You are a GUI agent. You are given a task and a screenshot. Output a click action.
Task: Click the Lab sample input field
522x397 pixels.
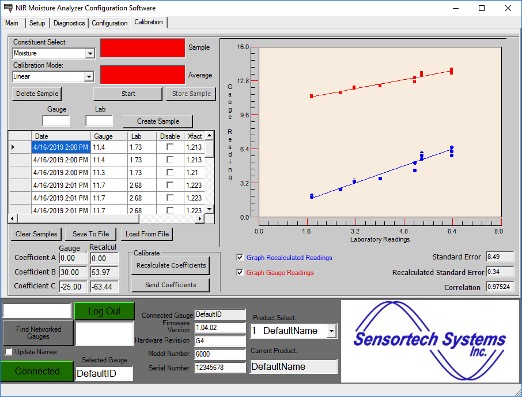pyautogui.click(x=99, y=121)
